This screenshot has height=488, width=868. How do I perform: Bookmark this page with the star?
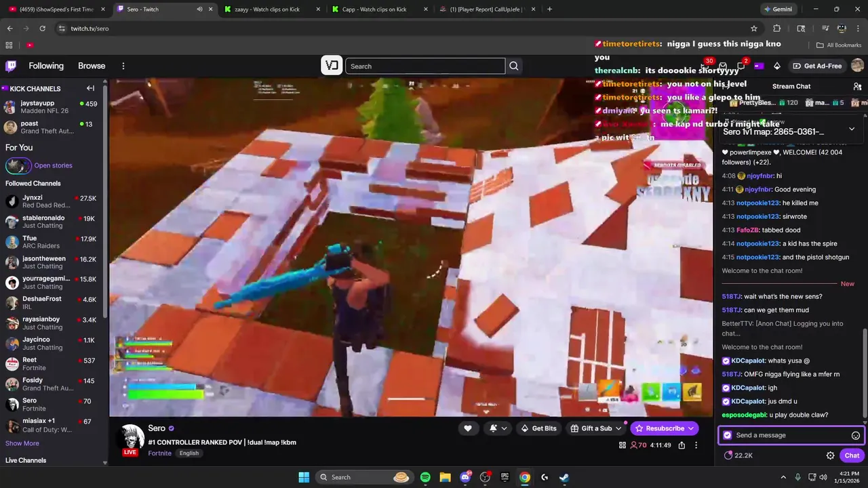click(x=753, y=28)
